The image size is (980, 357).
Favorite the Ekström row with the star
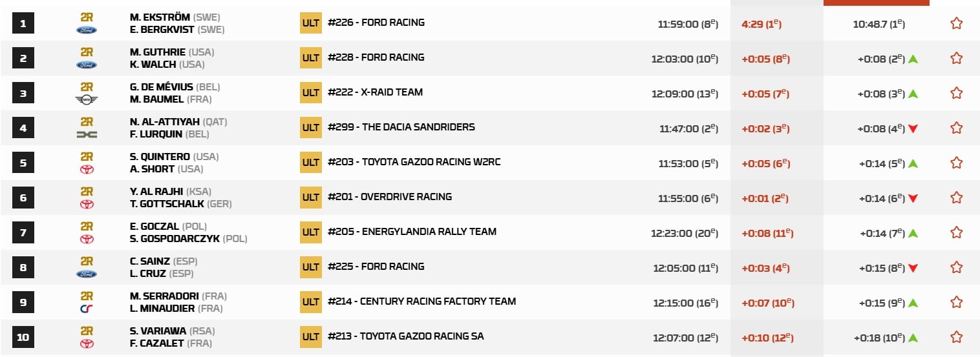(x=956, y=23)
